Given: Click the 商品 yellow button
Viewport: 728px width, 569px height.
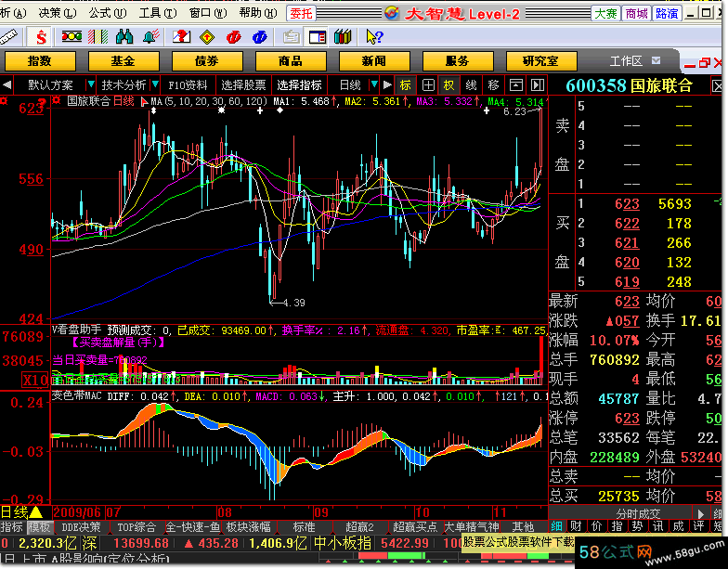Looking at the screenshot, I should (290, 61).
